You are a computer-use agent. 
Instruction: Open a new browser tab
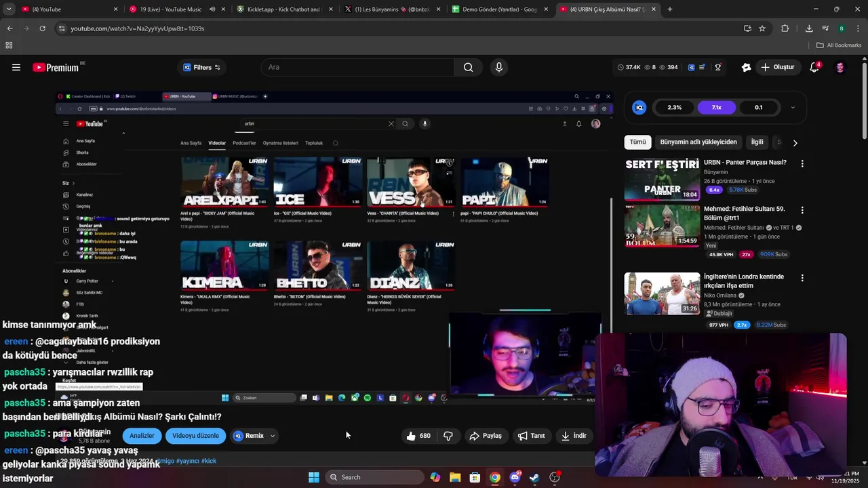[x=670, y=9]
